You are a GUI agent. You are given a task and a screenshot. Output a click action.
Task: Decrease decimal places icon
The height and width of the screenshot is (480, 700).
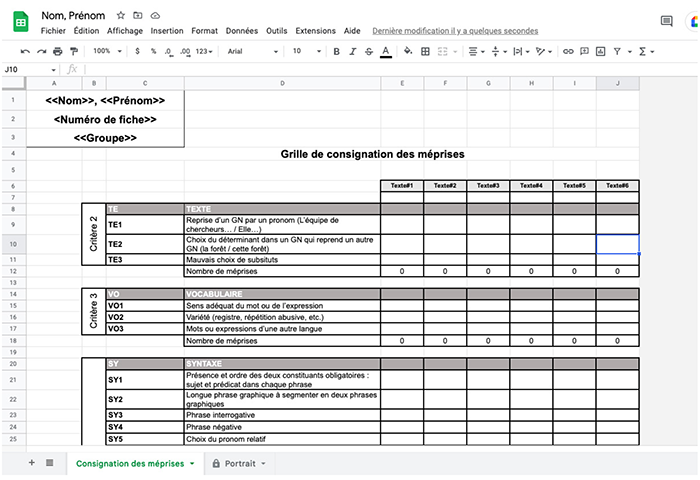click(168, 51)
